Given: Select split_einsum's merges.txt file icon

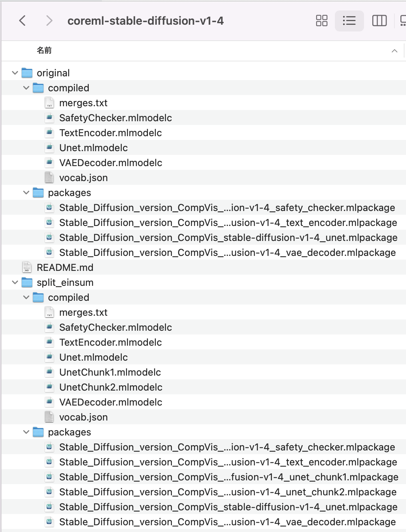Looking at the screenshot, I should [49, 312].
